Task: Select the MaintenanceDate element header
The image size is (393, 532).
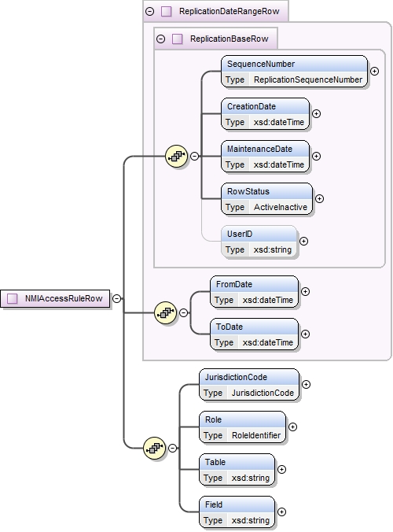Action: tap(265, 149)
